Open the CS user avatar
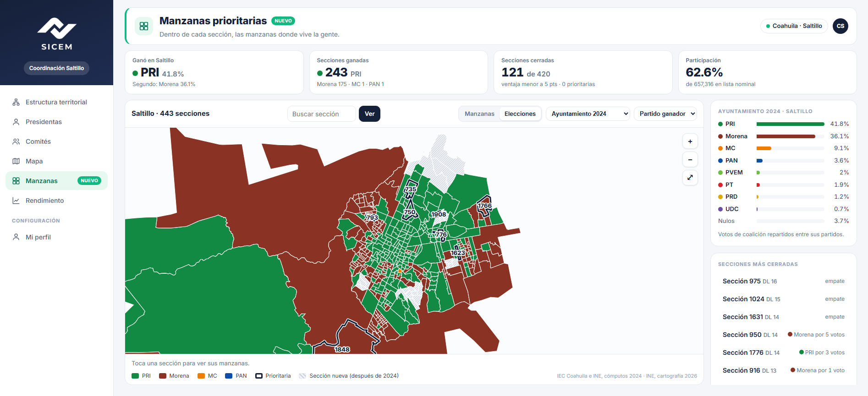Image resolution: width=868 pixels, height=396 pixels. [x=841, y=26]
